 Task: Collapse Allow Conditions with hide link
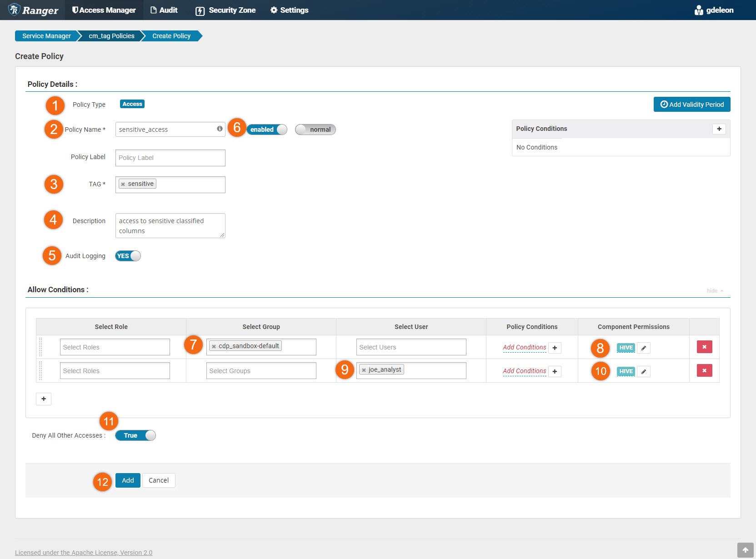[x=715, y=291]
